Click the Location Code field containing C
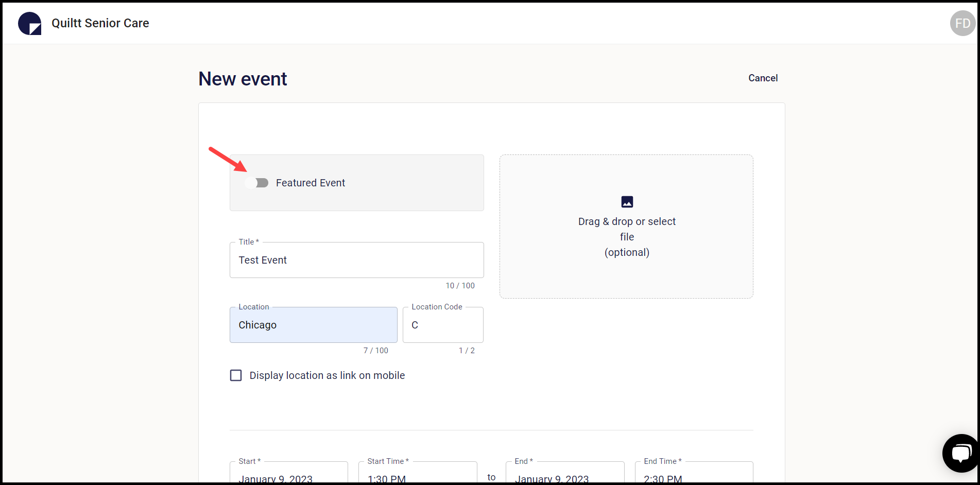 click(442, 325)
